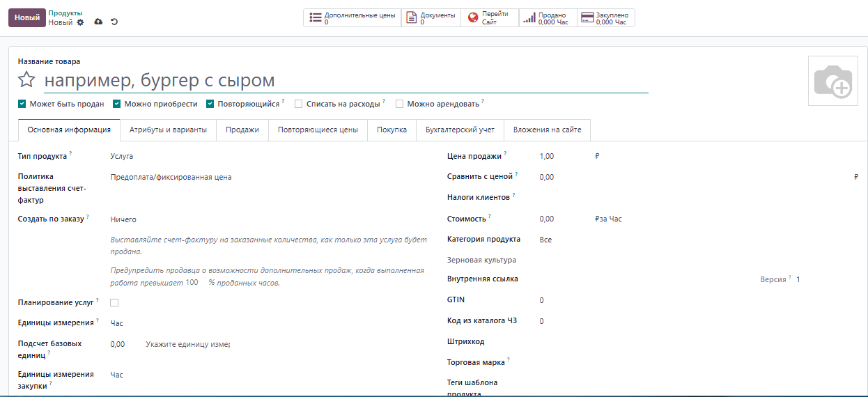This screenshot has width=868, height=397.
Task: Click the cloud save icon
Action: pos(98,22)
